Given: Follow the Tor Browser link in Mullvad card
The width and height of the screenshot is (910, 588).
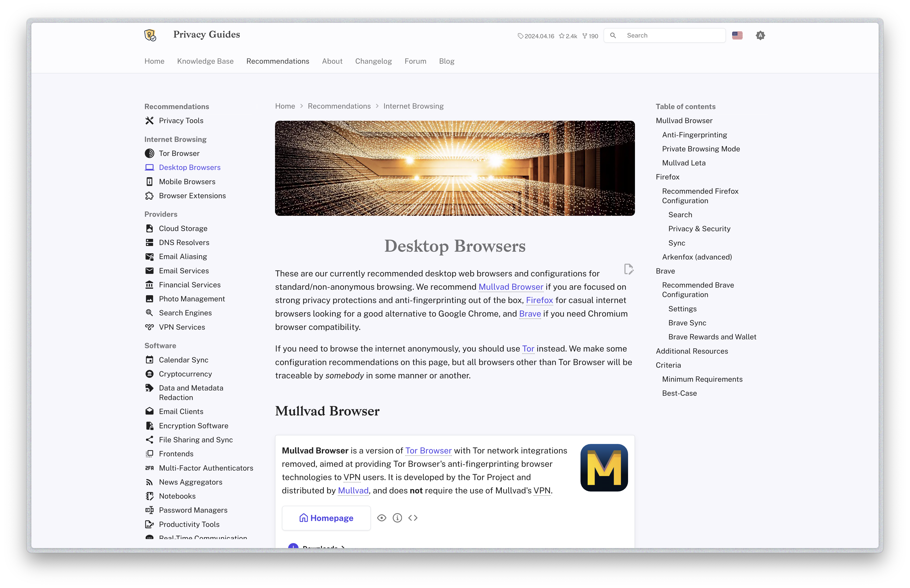Looking at the screenshot, I should point(428,451).
